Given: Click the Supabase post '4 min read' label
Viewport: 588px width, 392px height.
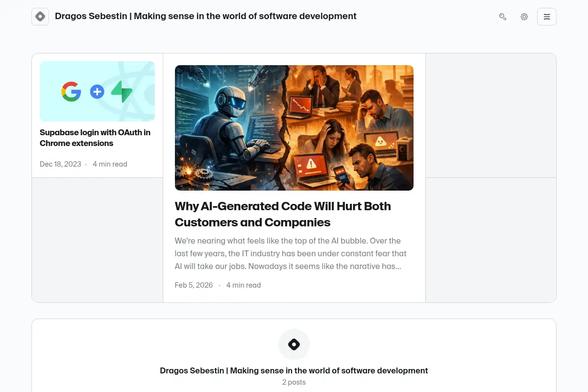Looking at the screenshot, I should pyautogui.click(x=110, y=164).
